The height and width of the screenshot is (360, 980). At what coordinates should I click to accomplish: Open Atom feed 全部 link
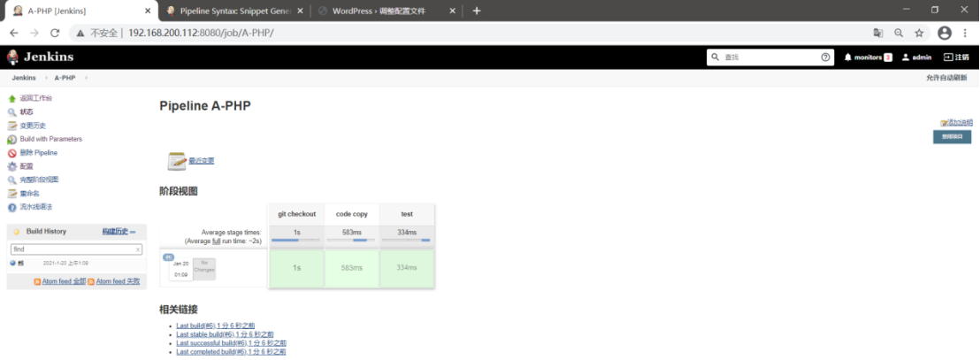tap(64, 282)
